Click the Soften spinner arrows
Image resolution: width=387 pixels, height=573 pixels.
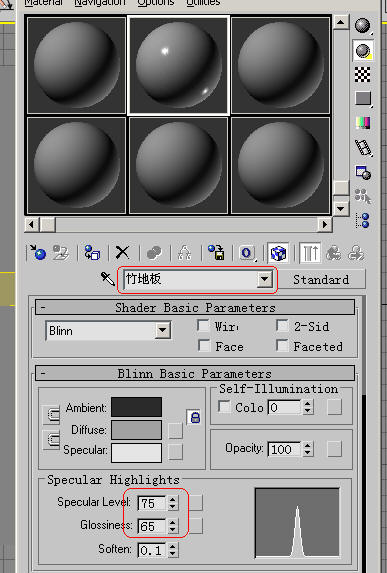(x=172, y=550)
